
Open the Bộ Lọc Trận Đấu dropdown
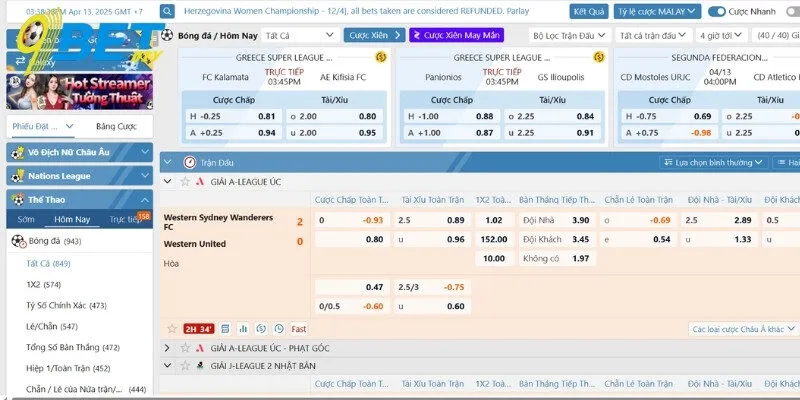[569, 35]
